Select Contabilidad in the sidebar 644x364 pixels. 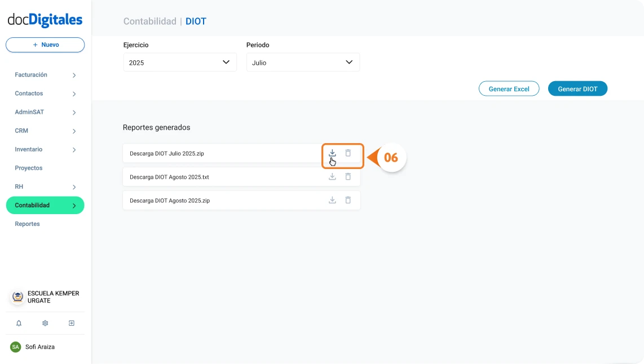coord(45,205)
